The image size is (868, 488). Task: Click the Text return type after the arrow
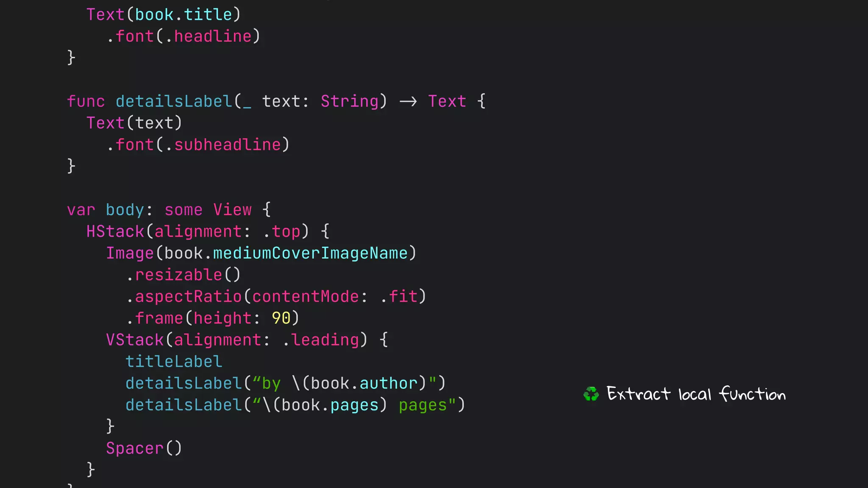pos(447,101)
